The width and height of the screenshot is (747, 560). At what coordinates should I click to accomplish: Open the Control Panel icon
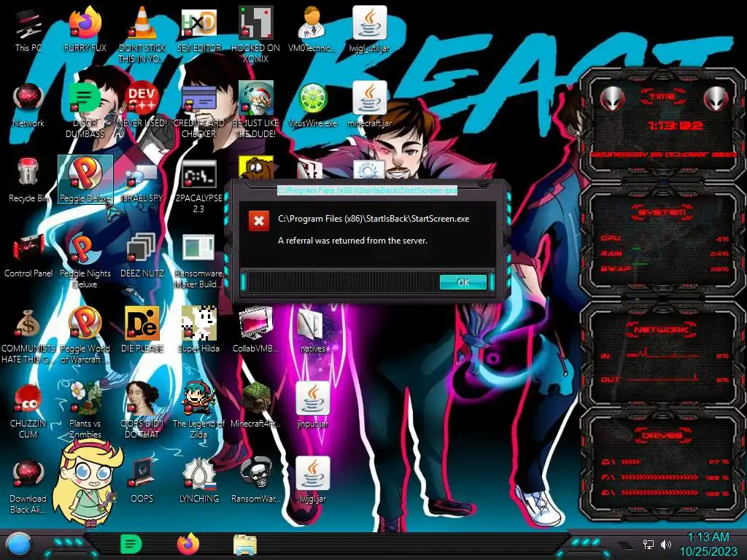tap(28, 255)
